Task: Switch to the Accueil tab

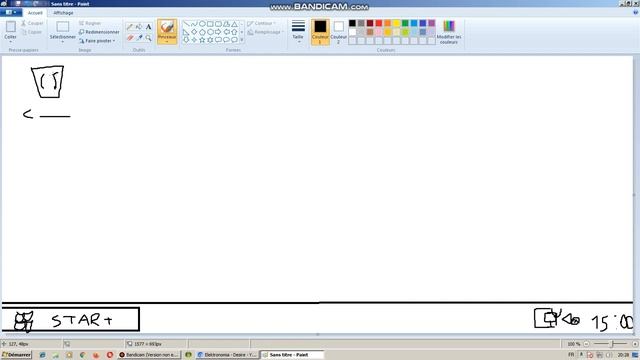Action: [35, 13]
